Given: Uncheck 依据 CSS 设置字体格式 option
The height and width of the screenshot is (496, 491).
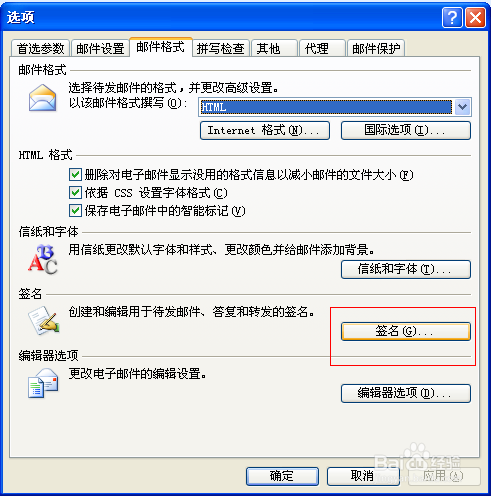Looking at the screenshot, I should pyautogui.click(x=75, y=192).
